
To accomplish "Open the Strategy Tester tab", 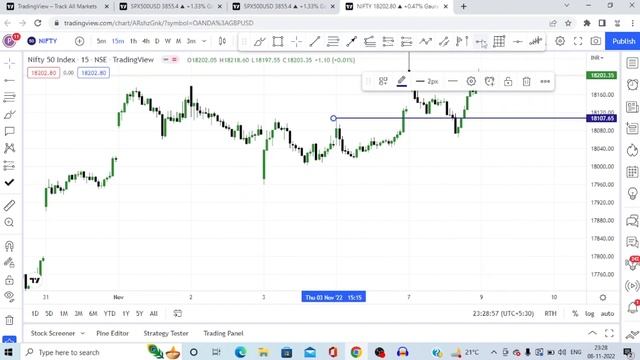I will 166,333.
